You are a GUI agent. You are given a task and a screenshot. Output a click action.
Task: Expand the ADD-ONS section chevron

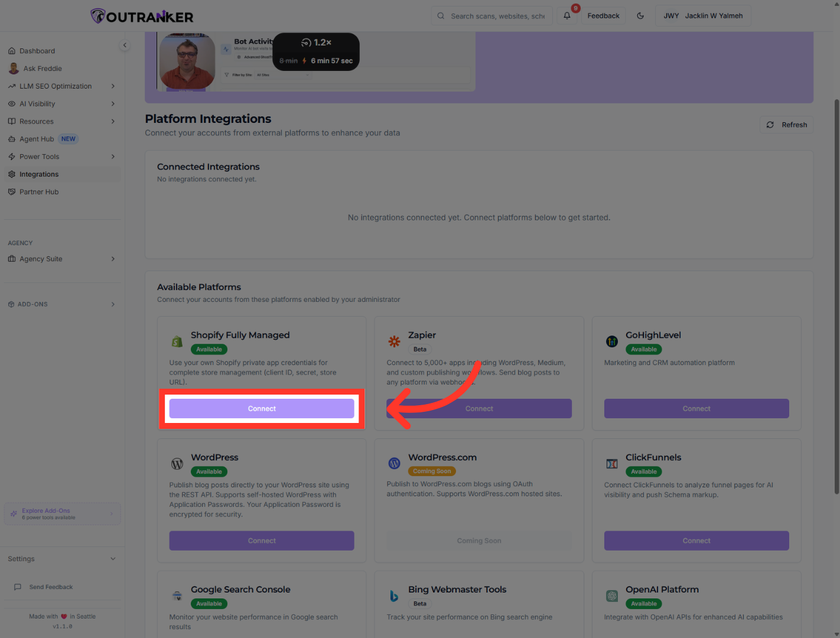(113, 304)
